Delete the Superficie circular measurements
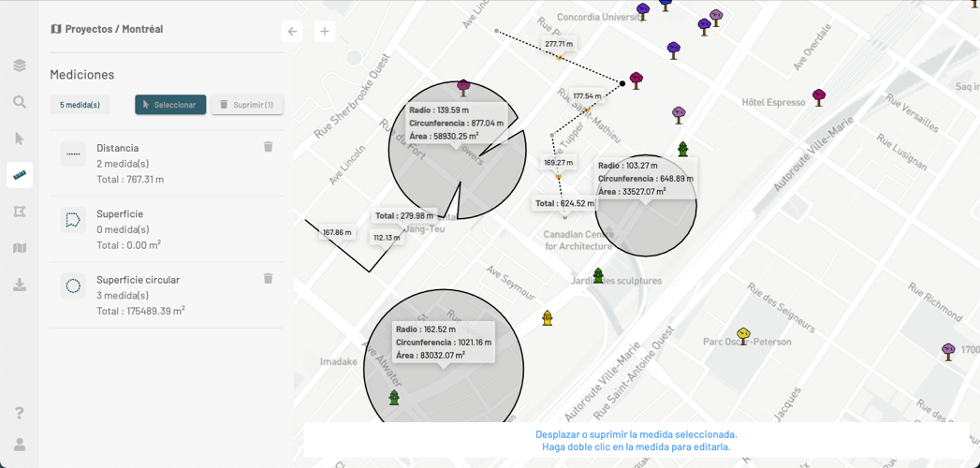Screen dimensions: 980x468 click(x=268, y=279)
